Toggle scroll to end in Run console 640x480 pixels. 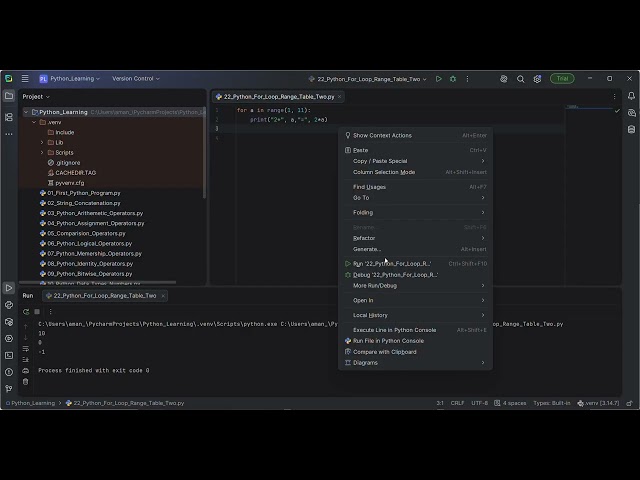coord(26,360)
